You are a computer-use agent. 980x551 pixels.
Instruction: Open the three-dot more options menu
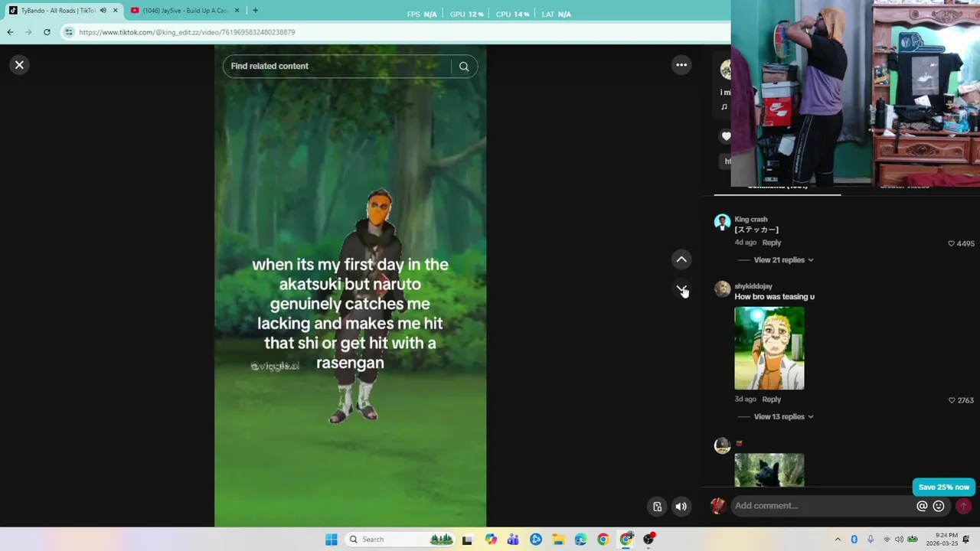coord(681,65)
